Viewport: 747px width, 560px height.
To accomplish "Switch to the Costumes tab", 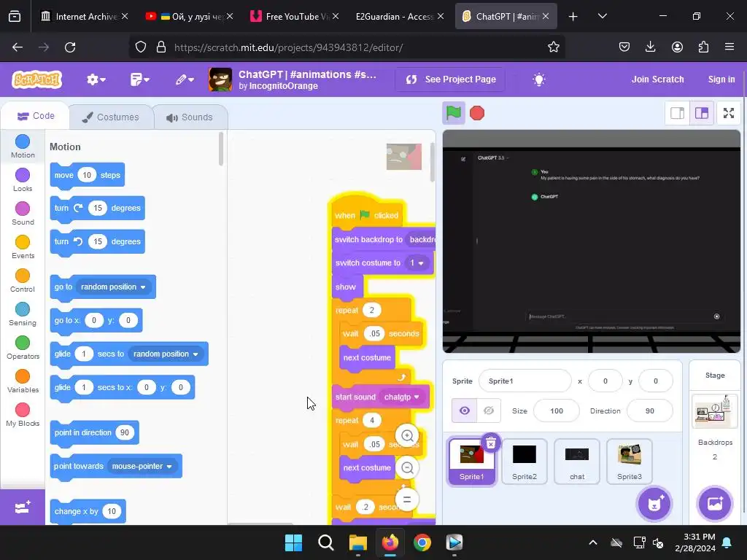I will (111, 117).
